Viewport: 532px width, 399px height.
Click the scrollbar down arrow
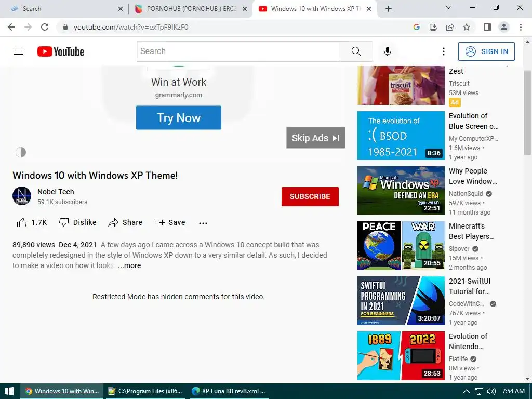(x=528, y=379)
